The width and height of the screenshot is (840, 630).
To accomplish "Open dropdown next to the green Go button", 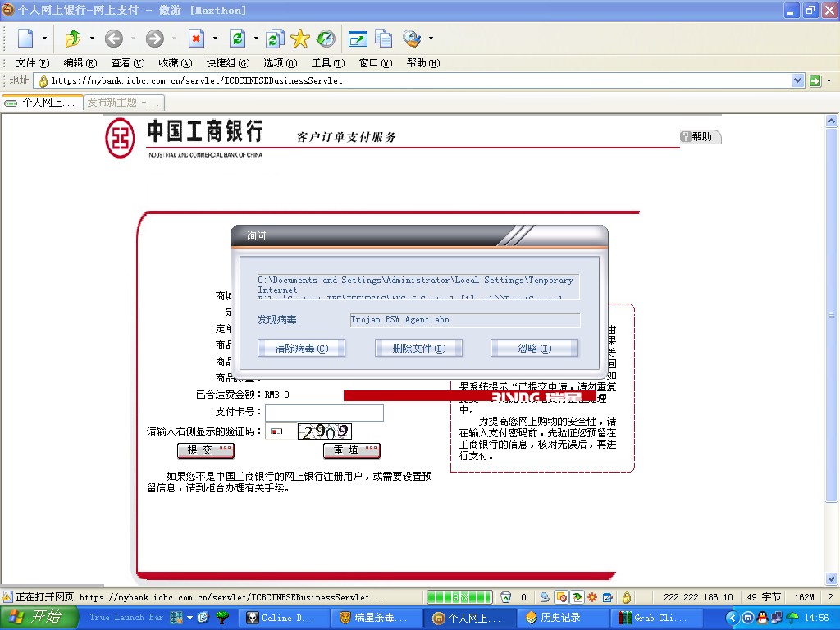I will click(x=829, y=81).
